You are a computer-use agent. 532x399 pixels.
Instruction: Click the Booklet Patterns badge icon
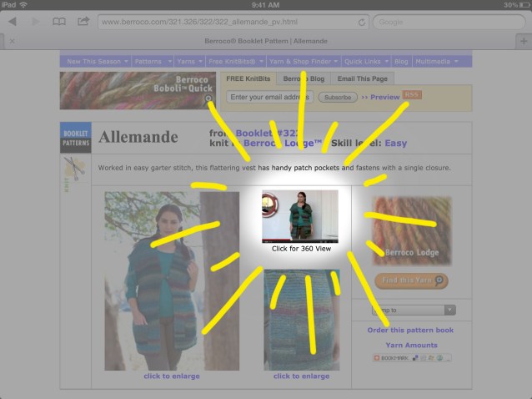(x=75, y=137)
